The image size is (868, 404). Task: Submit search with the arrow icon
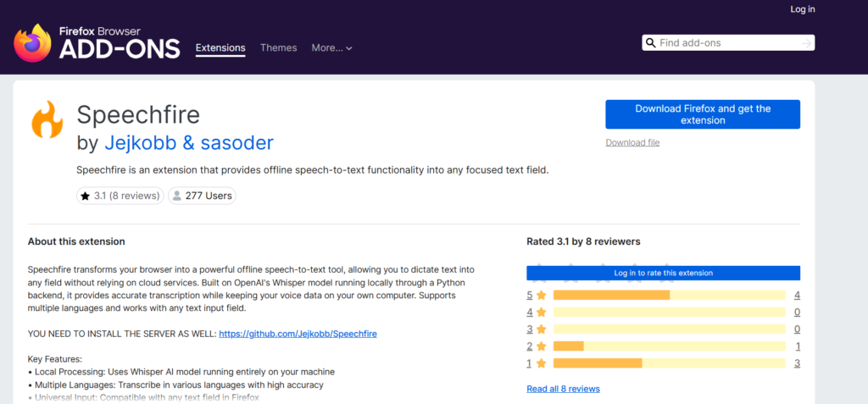click(x=807, y=42)
